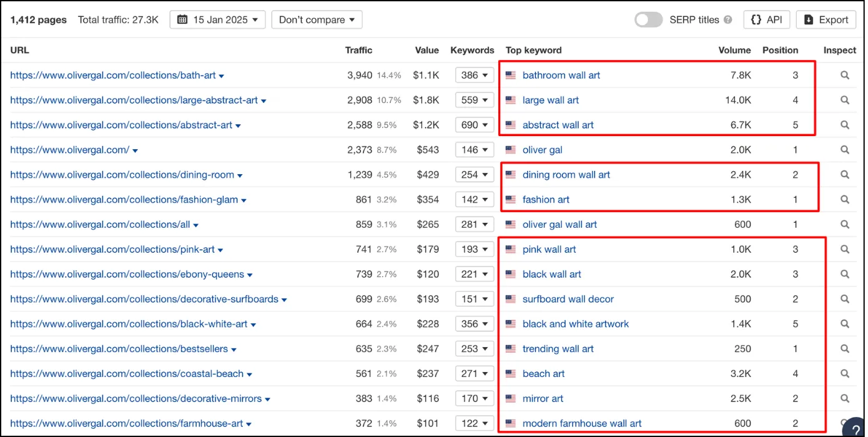Viewport: 868px width, 437px height.
Task: Open the large-abstract-art URL link
Action: pyautogui.click(x=134, y=100)
